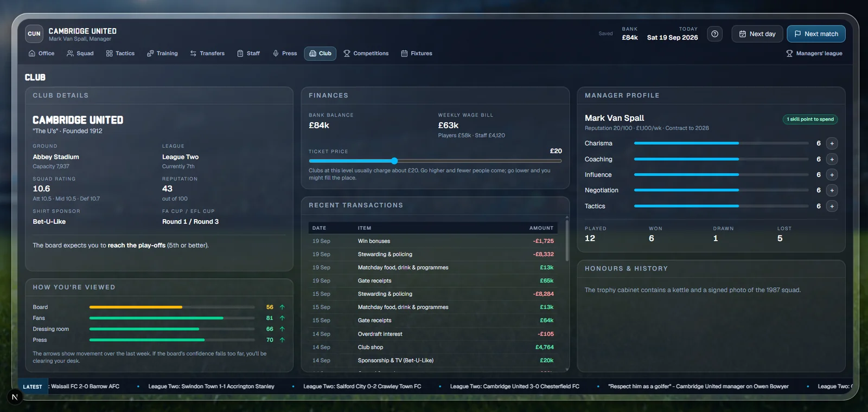The height and width of the screenshot is (412, 868).
Task: Click the Board confidence trend arrow
Action: 282,307
